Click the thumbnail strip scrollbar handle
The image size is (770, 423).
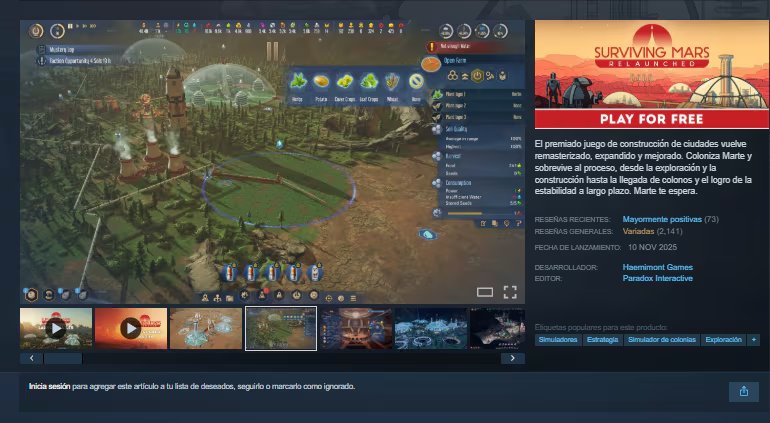click(63, 358)
